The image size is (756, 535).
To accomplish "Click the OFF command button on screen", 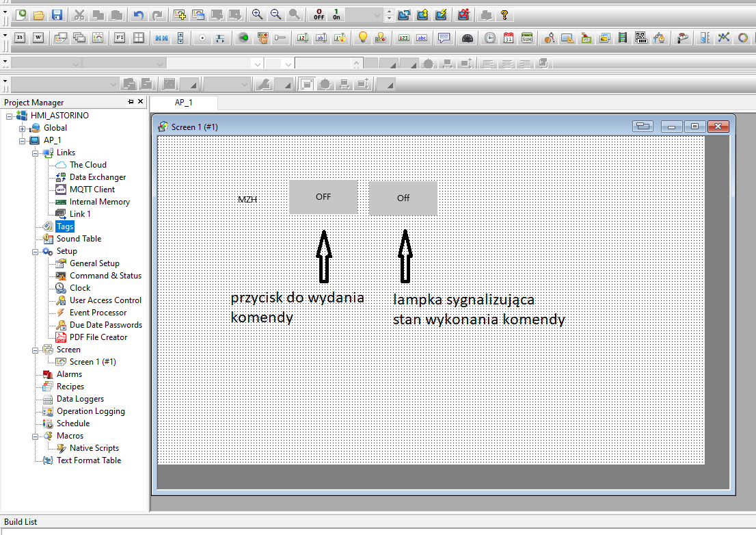I will (323, 197).
